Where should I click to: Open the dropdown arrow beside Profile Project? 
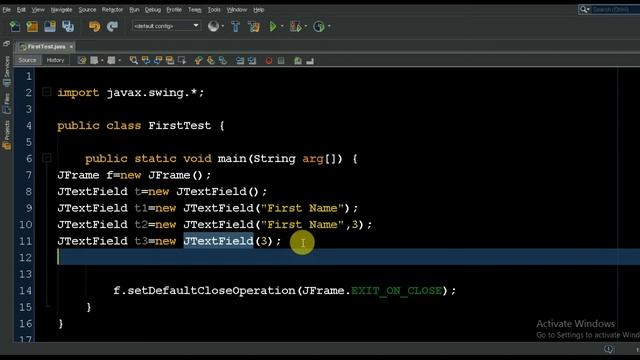pyautogui.click(x=329, y=27)
